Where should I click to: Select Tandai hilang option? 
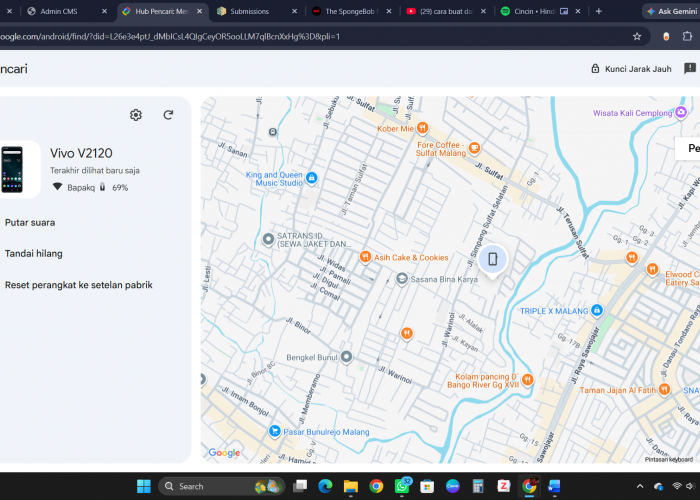pos(33,254)
